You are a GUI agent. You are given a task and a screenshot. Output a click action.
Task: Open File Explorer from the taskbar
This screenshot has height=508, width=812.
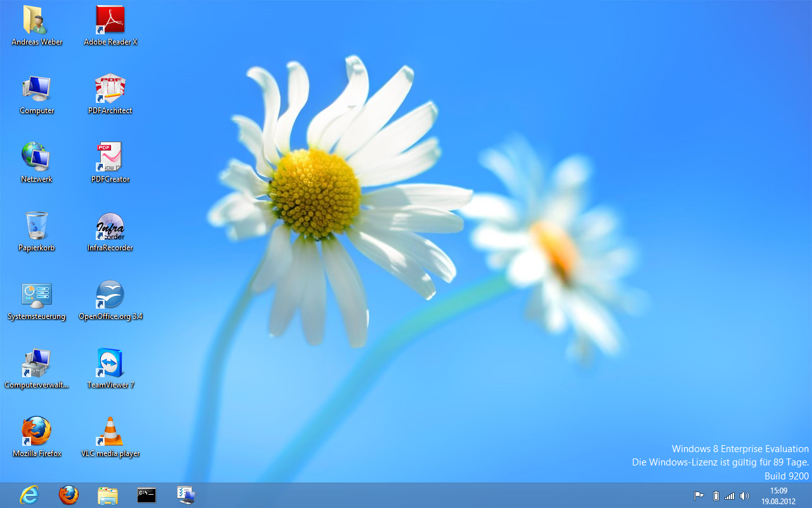pyautogui.click(x=108, y=495)
